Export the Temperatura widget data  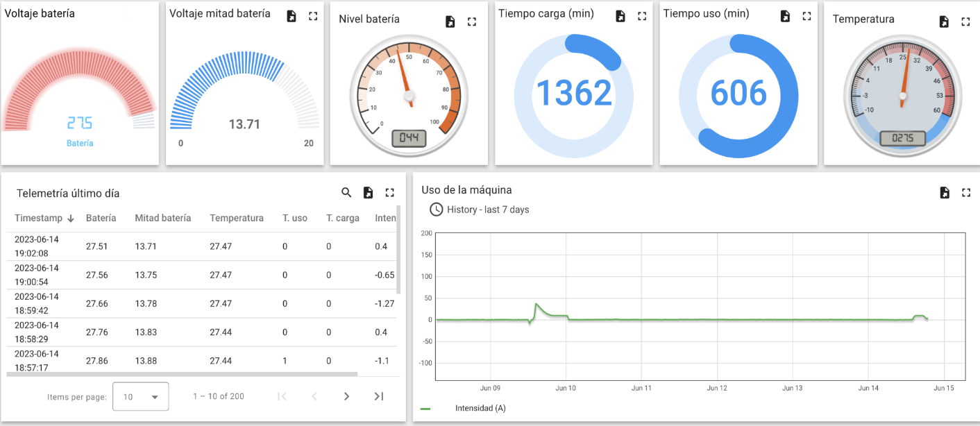coord(944,22)
